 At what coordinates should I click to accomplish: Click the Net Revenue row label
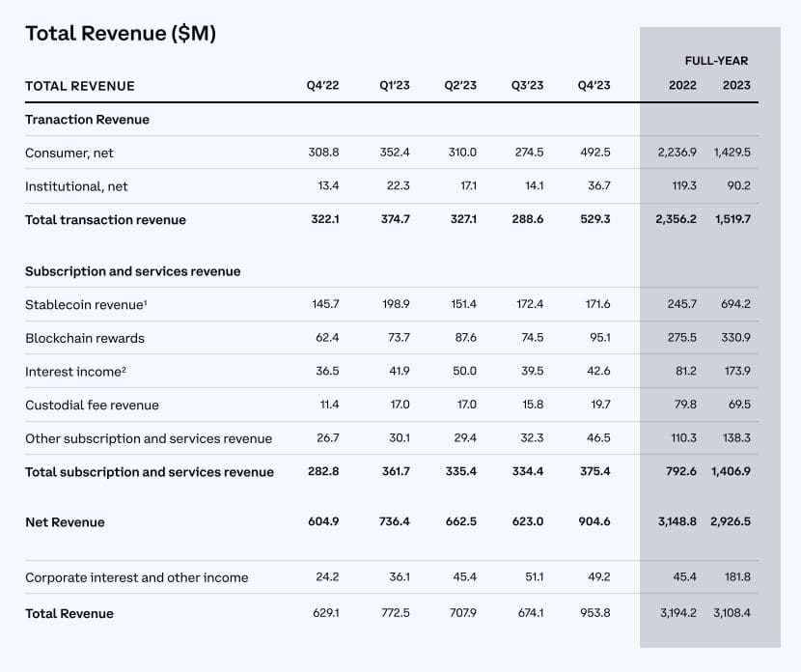[65, 522]
